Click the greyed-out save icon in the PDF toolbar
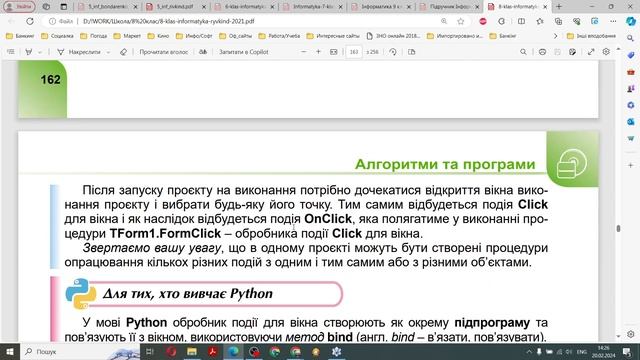Viewport: 640px width, 360px height. coord(558,52)
